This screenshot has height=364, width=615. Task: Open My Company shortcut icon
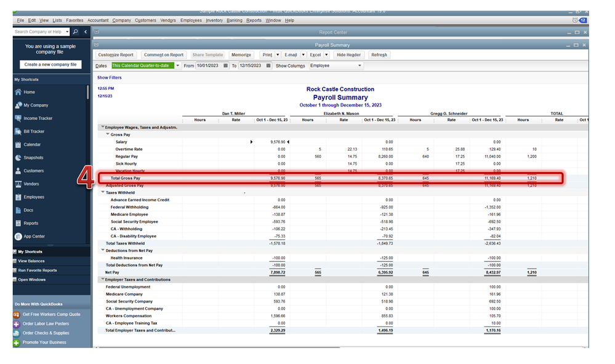point(18,105)
